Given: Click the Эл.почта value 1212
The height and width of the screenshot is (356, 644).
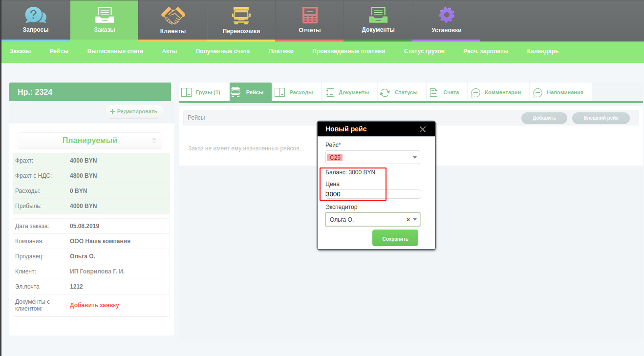Looking at the screenshot, I should pyautogui.click(x=76, y=287).
